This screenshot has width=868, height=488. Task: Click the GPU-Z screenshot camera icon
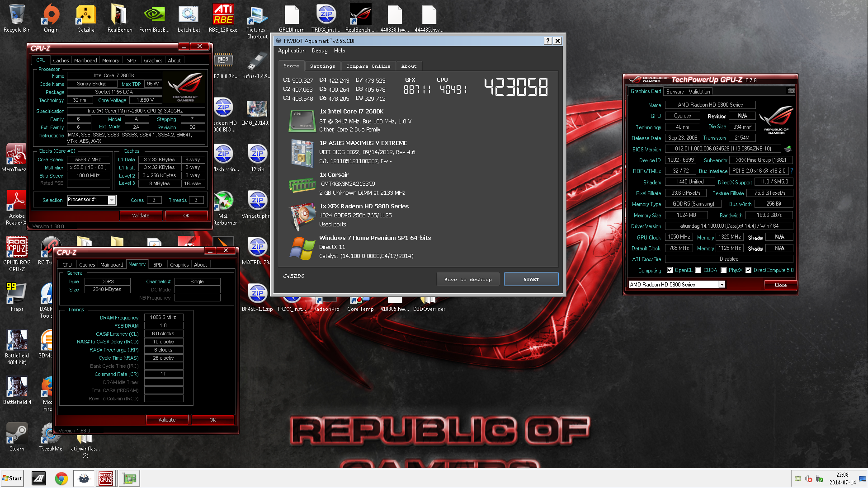pos(792,91)
